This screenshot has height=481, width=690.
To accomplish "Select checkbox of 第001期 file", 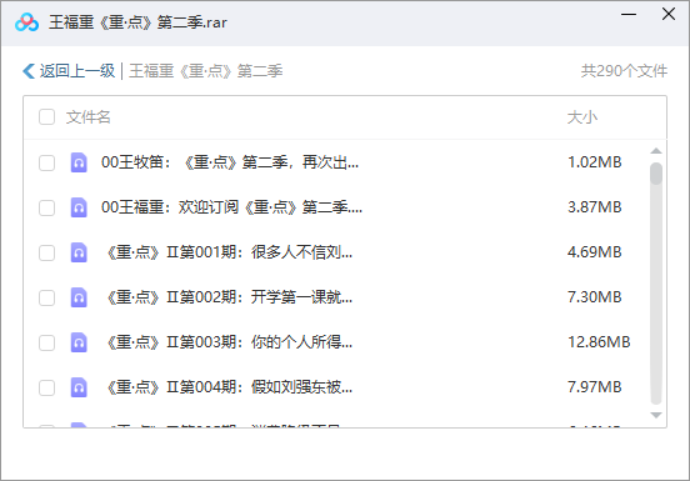I will pos(47,253).
